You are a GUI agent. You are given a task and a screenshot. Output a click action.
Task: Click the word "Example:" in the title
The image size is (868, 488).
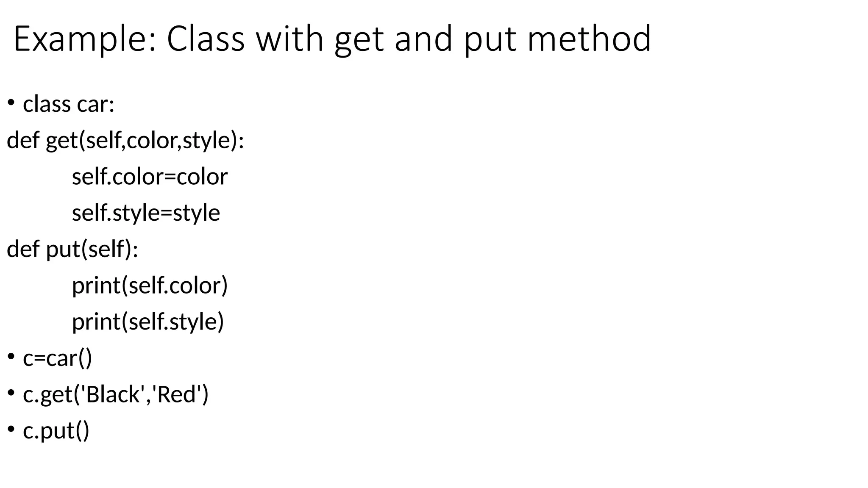click(x=85, y=39)
